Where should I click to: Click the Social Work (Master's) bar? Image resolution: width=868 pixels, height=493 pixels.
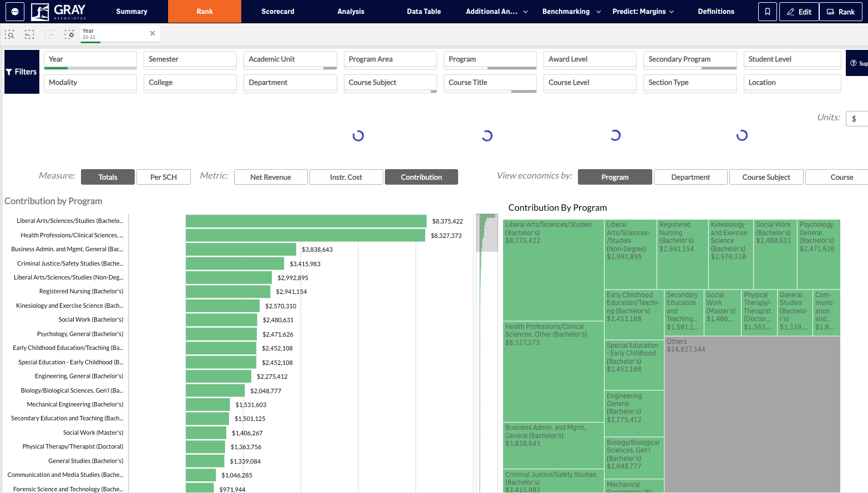tap(206, 433)
